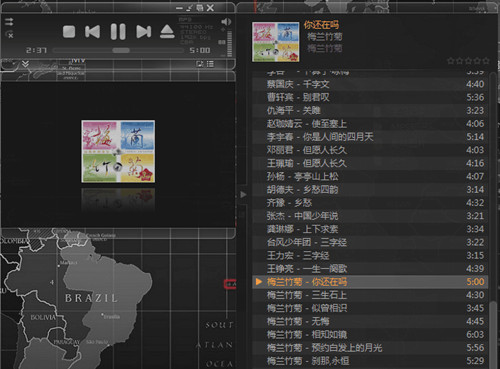Image resolution: width=500 pixels, height=369 pixels.
Task: Select 梅兰竹菊 - 三生石上 in the playlist
Action: (x=370, y=295)
